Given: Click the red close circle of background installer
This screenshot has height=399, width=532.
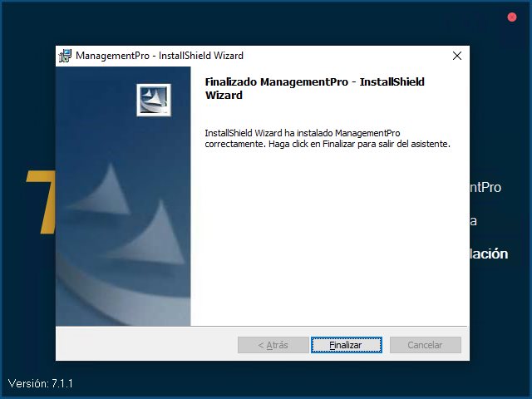Looking at the screenshot, I should coord(512,17).
